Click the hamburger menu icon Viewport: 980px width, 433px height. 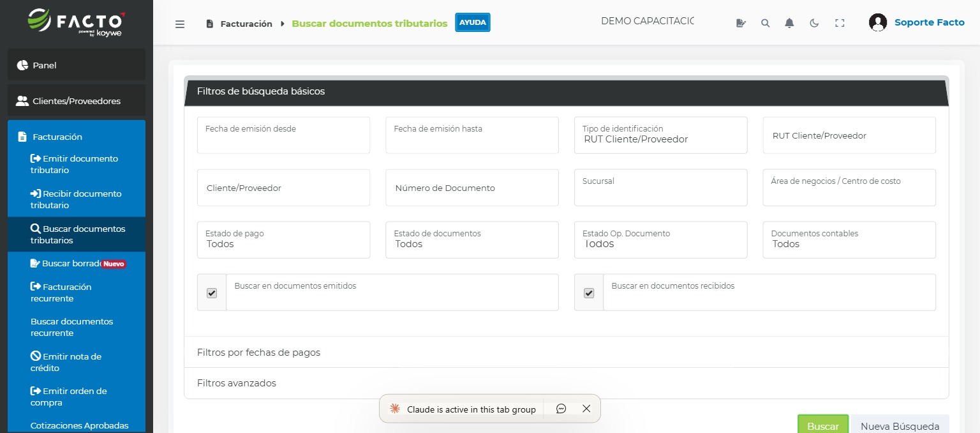coord(180,24)
